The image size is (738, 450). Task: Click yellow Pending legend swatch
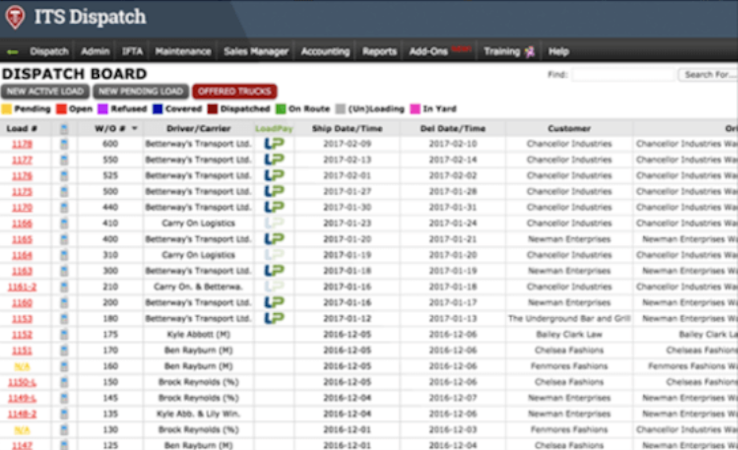[x=7, y=109]
